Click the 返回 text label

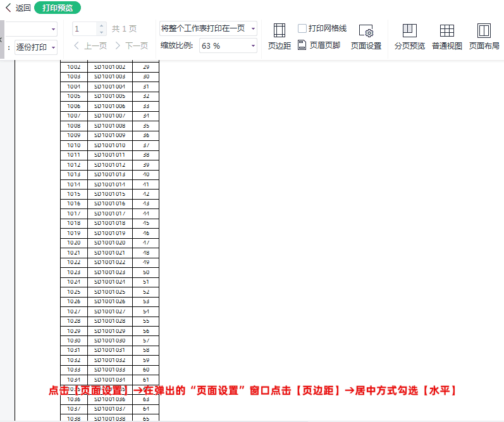(x=23, y=8)
